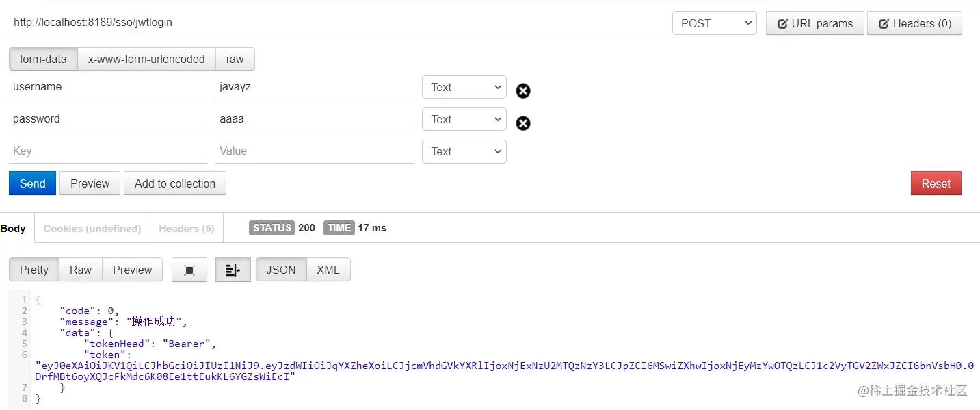Click the empty Value input field

[x=315, y=151]
